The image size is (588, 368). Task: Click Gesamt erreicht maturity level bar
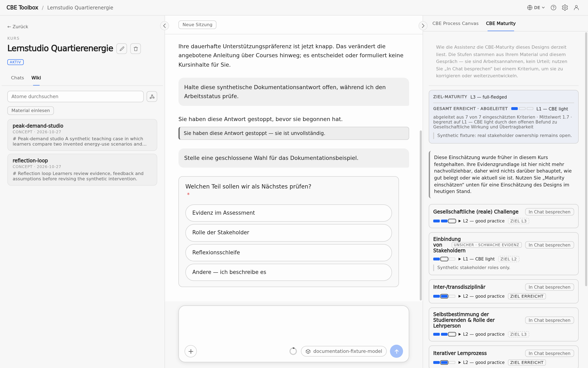(522, 109)
